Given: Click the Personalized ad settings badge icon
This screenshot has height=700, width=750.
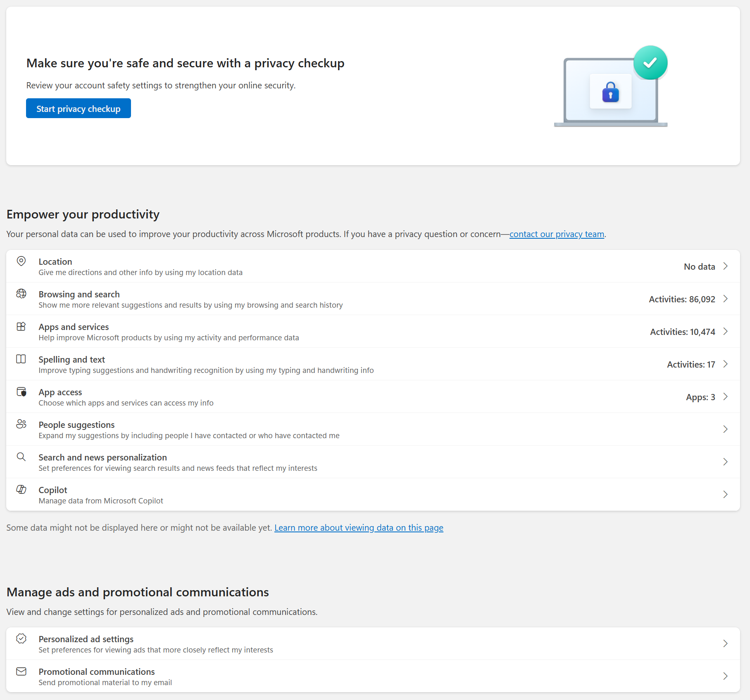Looking at the screenshot, I should (21, 638).
